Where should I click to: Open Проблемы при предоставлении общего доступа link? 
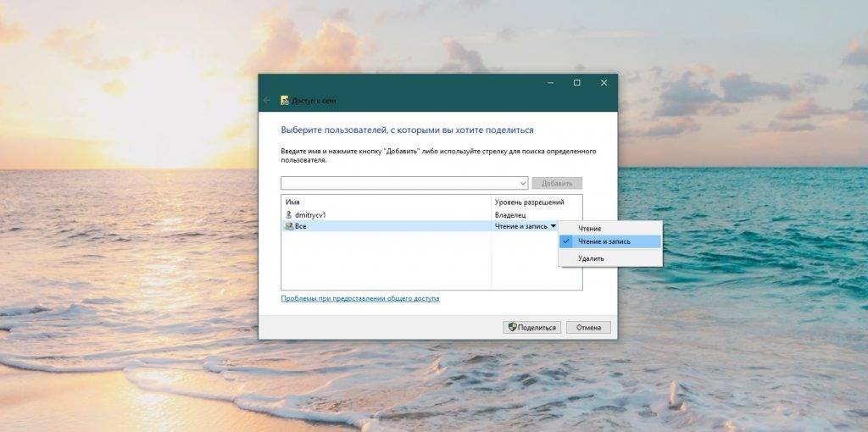tap(360, 298)
